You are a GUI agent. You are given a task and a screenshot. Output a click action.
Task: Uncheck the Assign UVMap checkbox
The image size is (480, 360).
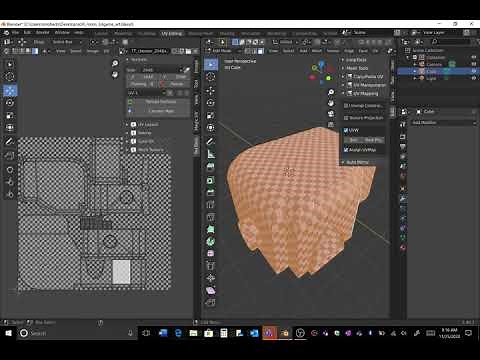[346, 150]
